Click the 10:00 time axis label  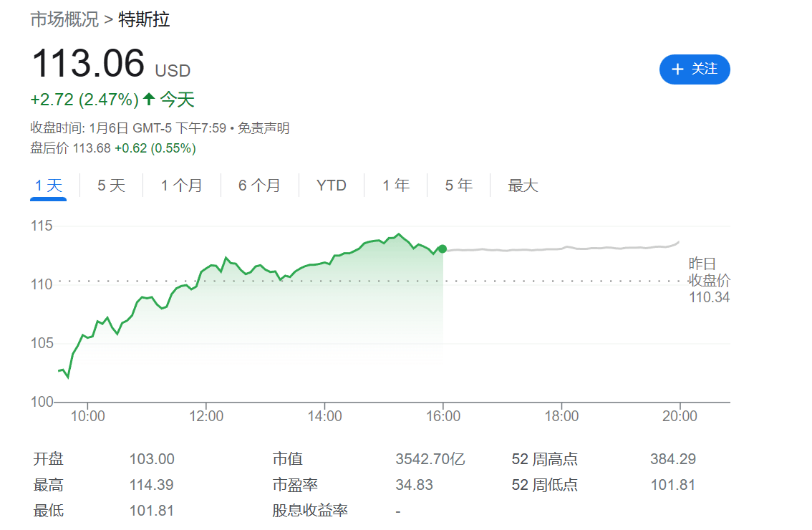tap(87, 416)
